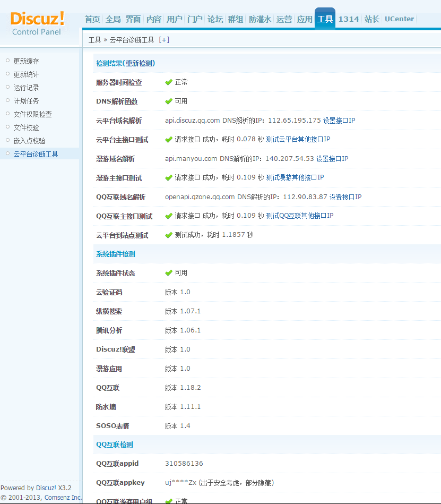Open the 应用 menu

point(305,19)
